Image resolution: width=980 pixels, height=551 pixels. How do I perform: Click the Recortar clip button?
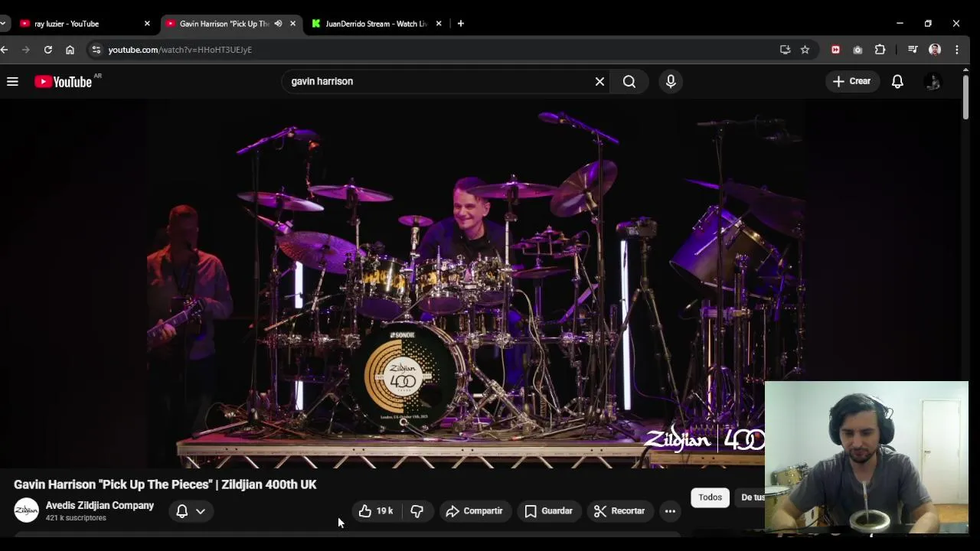[x=620, y=511]
